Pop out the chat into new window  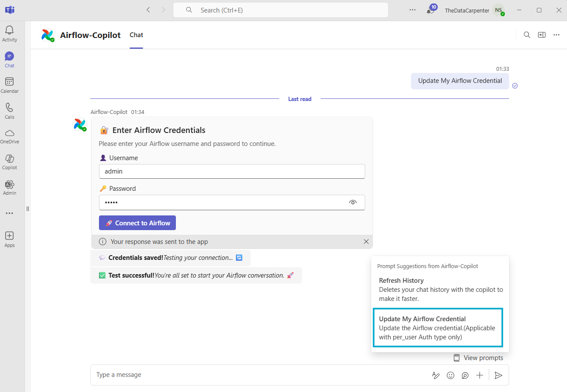pos(542,35)
